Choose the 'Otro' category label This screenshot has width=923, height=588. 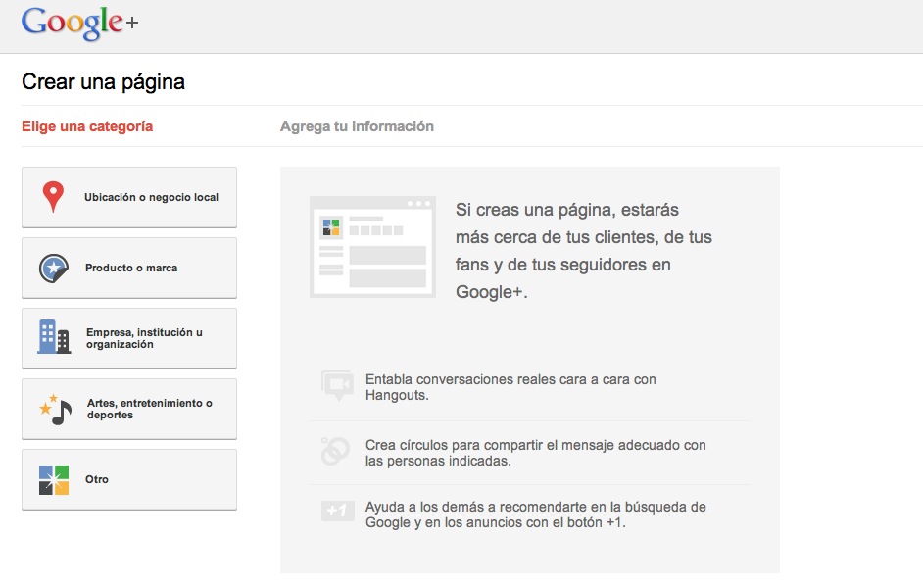coord(97,479)
